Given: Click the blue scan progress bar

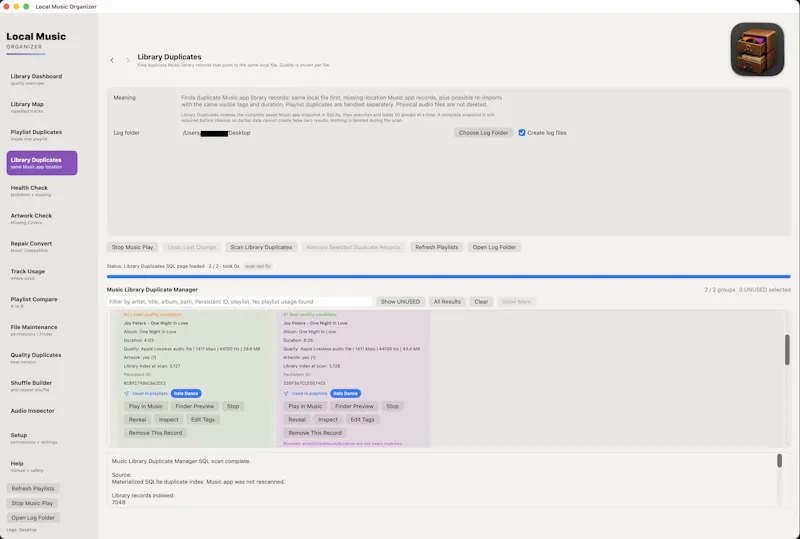Looking at the screenshot, I should [x=448, y=277].
